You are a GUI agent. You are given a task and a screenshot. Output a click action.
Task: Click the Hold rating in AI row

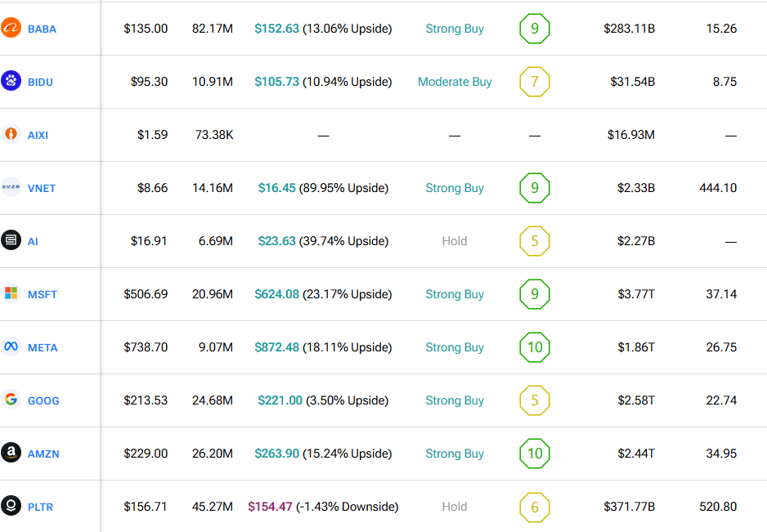pyautogui.click(x=455, y=241)
